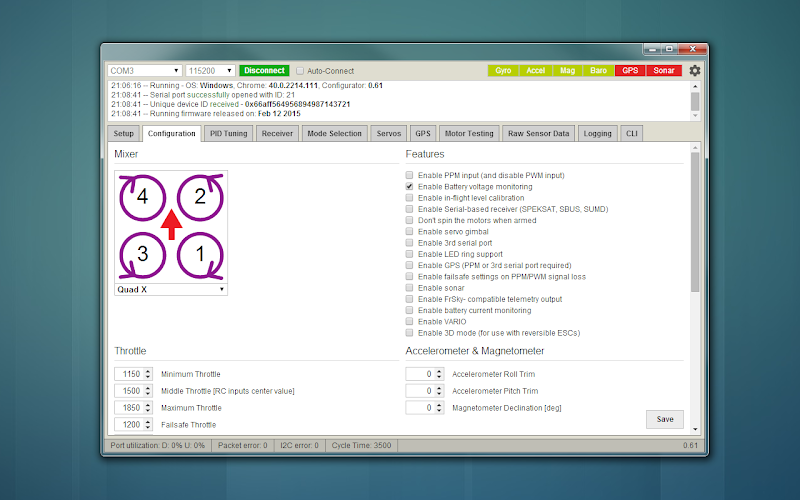Screen dimensions: 800x500
Task: Open the Motor Testing tab
Action: point(469,133)
